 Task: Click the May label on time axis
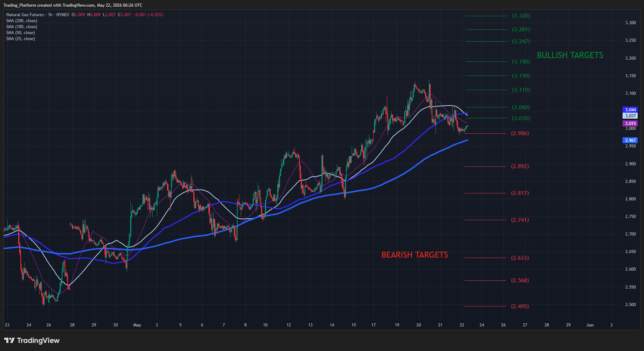pos(137,325)
